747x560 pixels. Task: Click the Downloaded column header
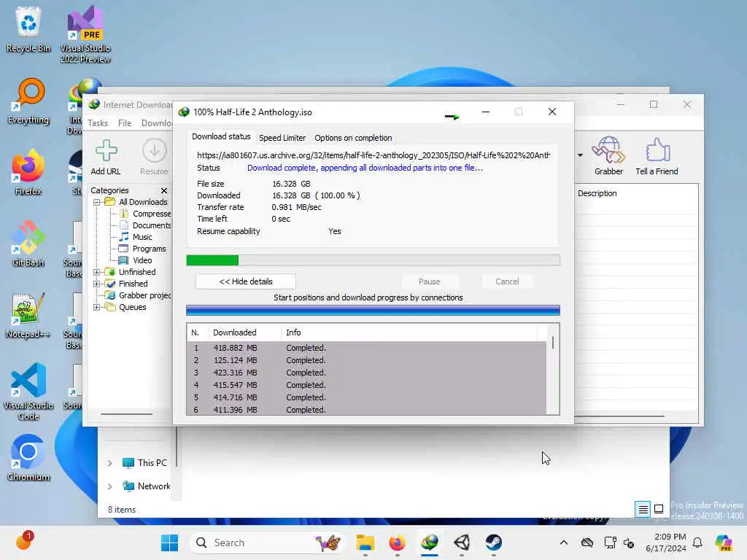(245, 332)
